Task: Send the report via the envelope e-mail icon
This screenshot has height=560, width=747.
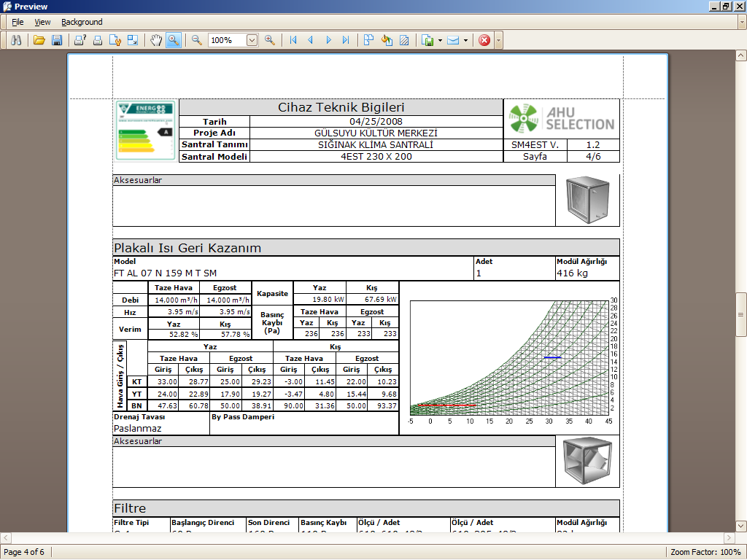Action: point(453,40)
